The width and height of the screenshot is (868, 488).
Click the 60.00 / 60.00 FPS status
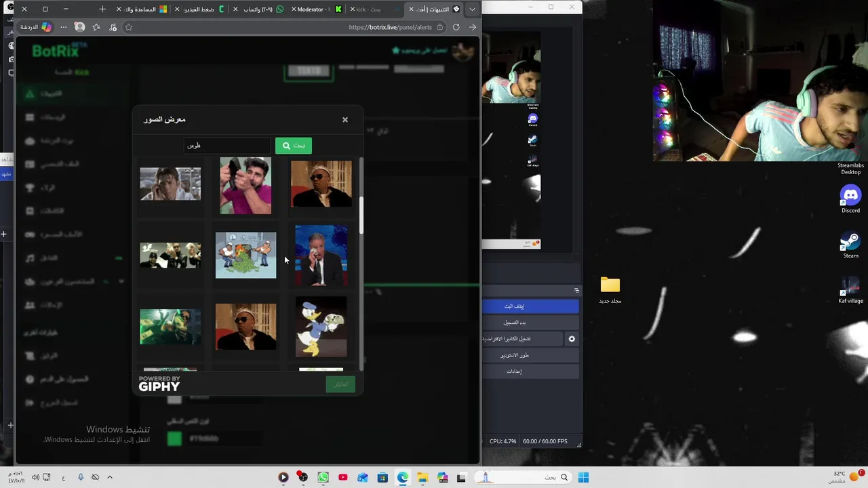(545, 441)
